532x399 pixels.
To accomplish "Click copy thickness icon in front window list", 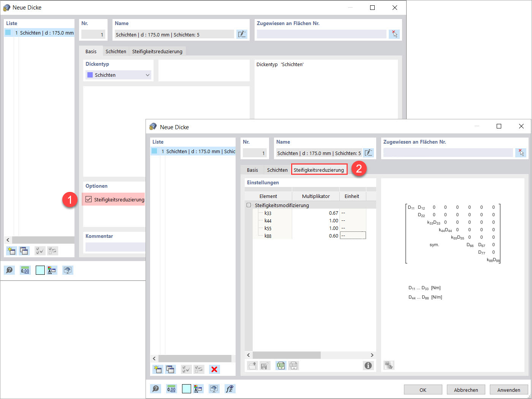I will tap(170, 369).
